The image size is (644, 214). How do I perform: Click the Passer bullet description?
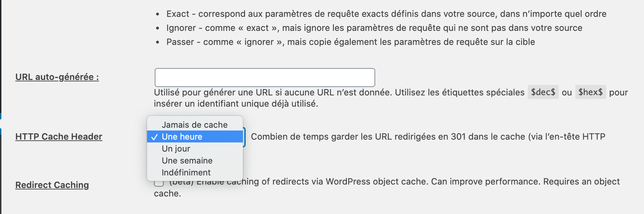[x=351, y=42]
